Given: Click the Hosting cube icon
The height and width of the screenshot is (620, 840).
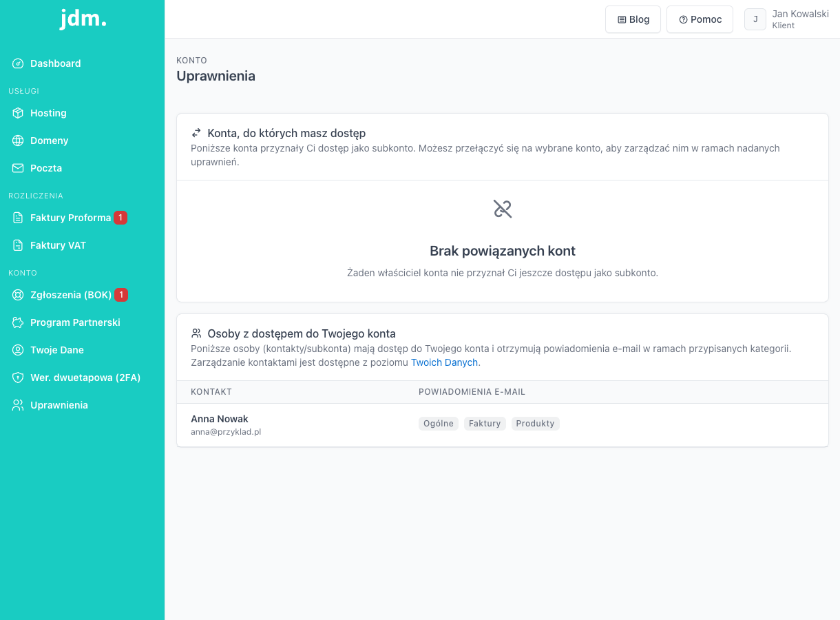Looking at the screenshot, I should click(18, 113).
